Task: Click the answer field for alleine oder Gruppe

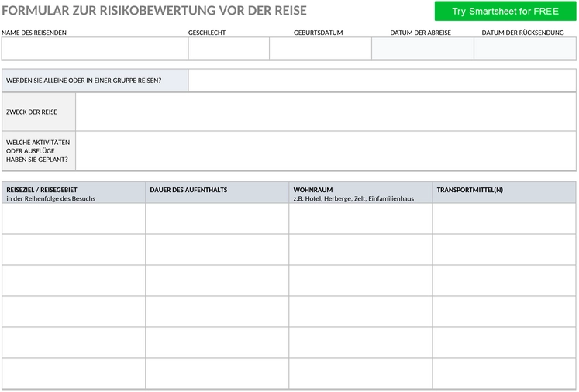Action: coord(382,81)
